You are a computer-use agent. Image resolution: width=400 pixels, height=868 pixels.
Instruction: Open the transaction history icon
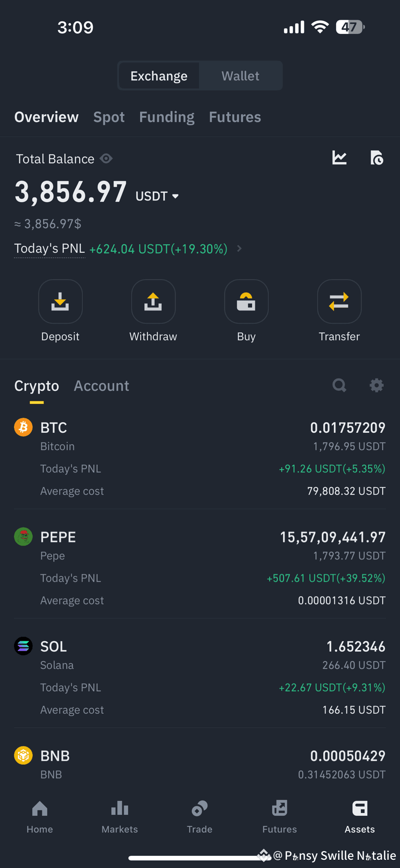[x=376, y=158]
